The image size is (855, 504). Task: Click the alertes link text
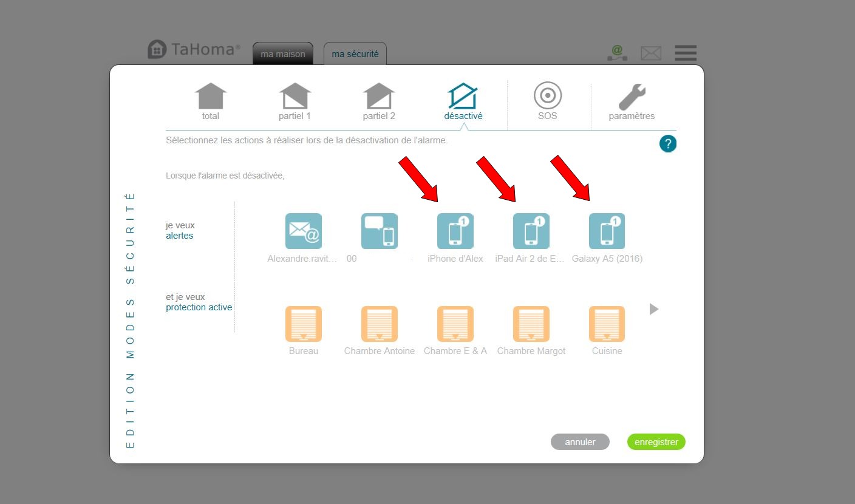coord(180,236)
